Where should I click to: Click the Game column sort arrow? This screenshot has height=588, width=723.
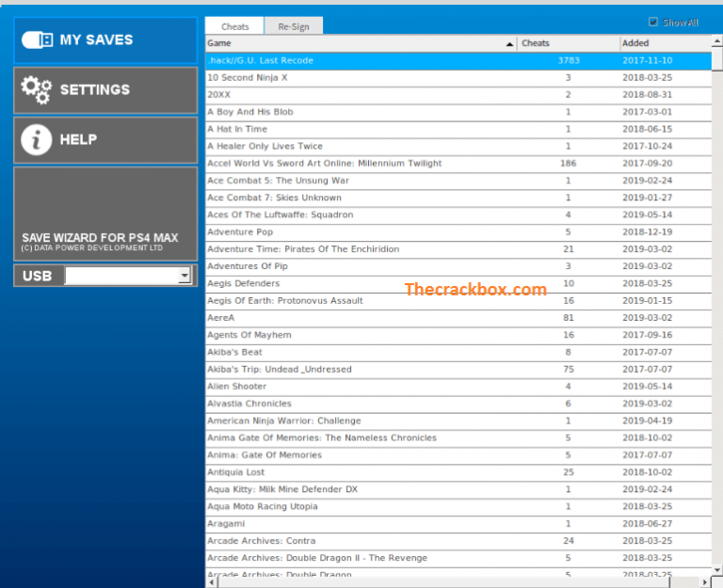point(509,44)
